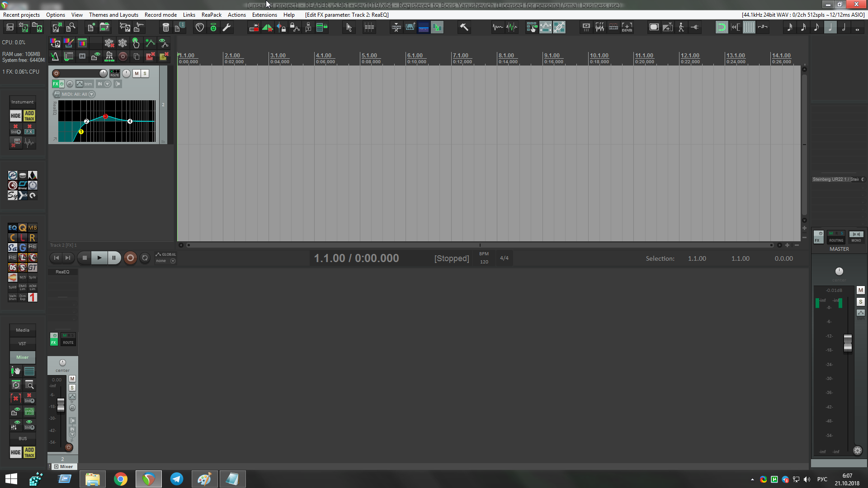The height and width of the screenshot is (488, 868).
Task: Open MIDI All input dropdown arrow
Action: [x=92, y=94]
